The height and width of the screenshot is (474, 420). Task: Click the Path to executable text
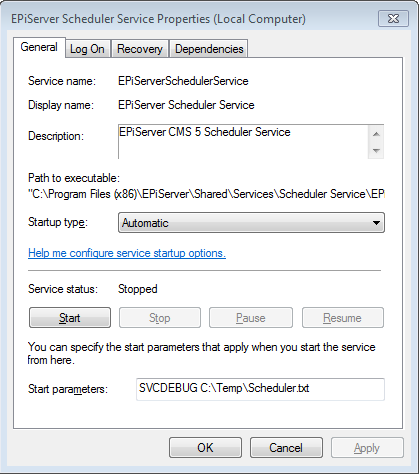pos(206,194)
